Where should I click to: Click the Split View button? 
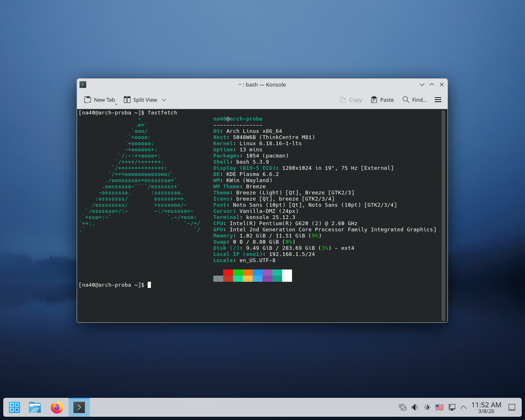pos(141,100)
